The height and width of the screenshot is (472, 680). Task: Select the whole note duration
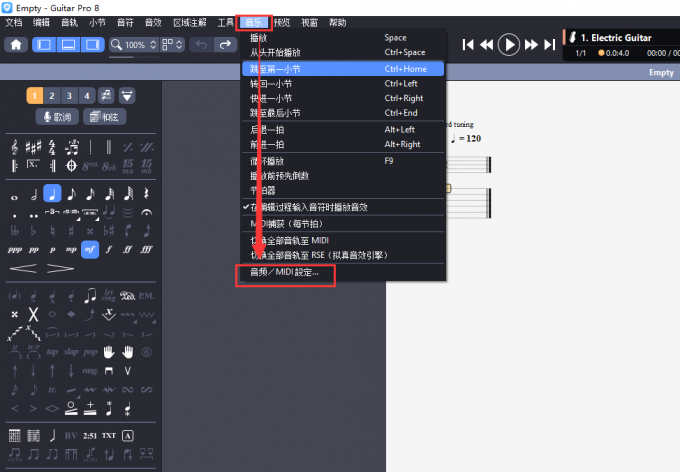pyautogui.click(x=14, y=197)
